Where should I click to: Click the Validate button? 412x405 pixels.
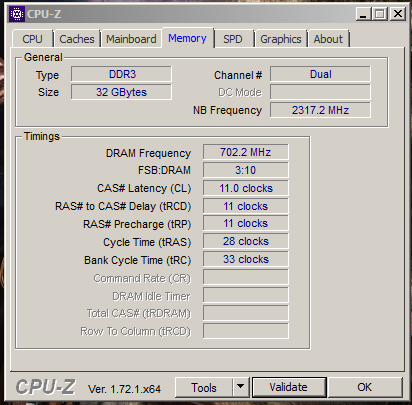pos(289,387)
